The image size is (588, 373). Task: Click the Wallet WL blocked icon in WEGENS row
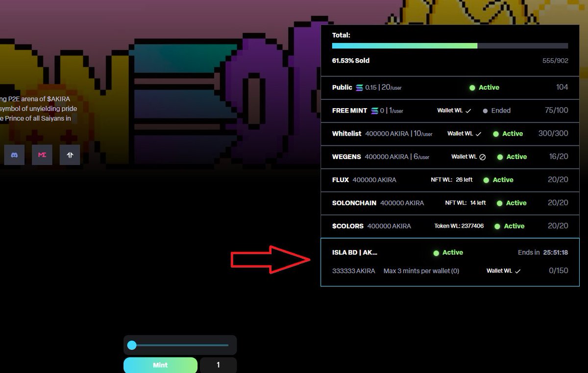point(482,157)
